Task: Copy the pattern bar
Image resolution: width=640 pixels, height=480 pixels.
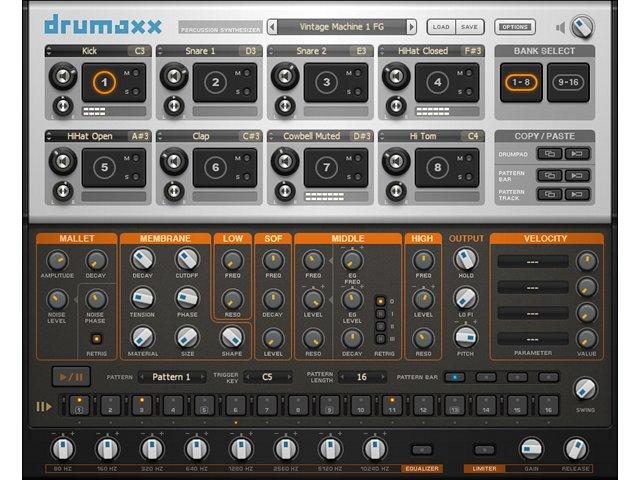Action: pos(549,176)
